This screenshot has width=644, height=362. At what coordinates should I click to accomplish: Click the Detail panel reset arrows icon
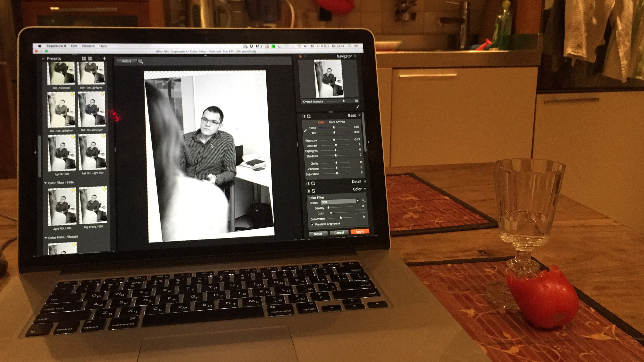click(x=313, y=183)
